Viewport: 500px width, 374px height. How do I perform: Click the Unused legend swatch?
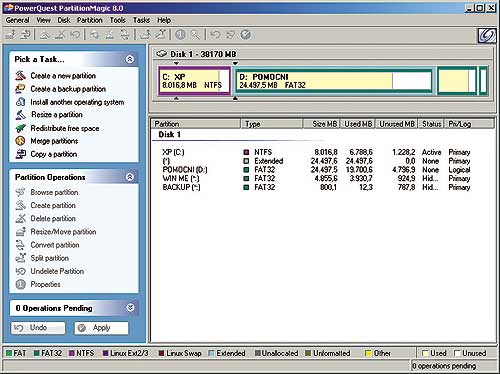click(457, 353)
